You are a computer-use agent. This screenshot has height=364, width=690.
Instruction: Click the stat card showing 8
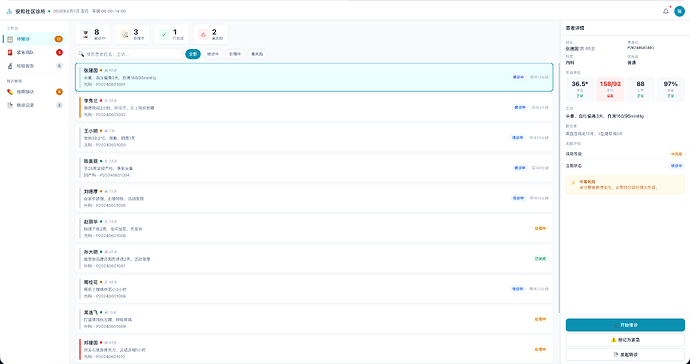pos(93,34)
